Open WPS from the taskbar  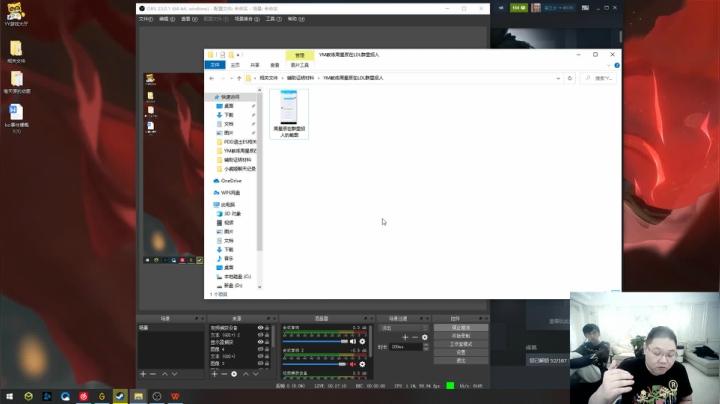click(175, 396)
